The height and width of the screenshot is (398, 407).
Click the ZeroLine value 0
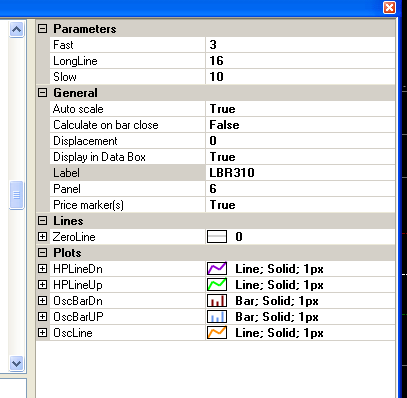pyautogui.click(x=239, y=237)
